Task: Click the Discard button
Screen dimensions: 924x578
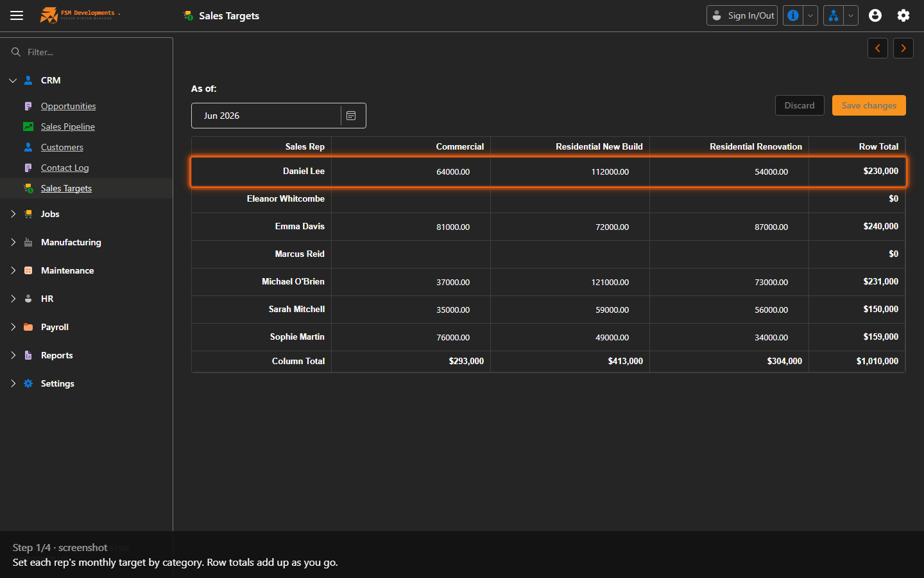Action: click(800, 105)
